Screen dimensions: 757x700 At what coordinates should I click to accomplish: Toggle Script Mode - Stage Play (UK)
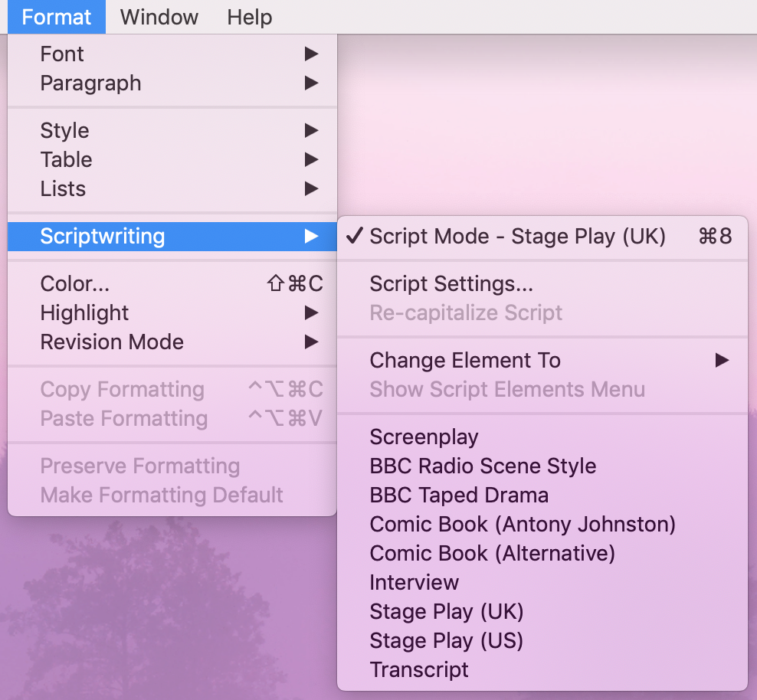[x=542, y=237]
